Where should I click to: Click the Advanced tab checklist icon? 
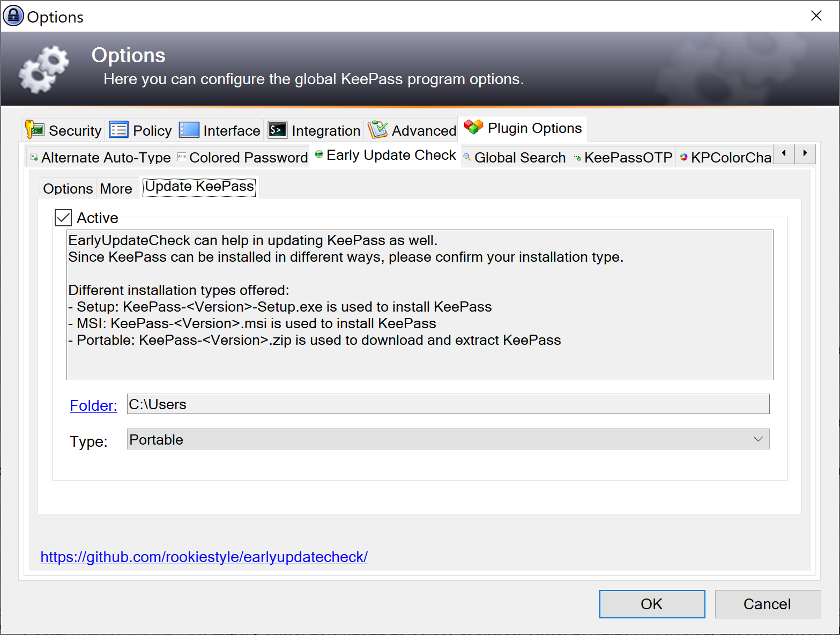(x=377, y=130)
